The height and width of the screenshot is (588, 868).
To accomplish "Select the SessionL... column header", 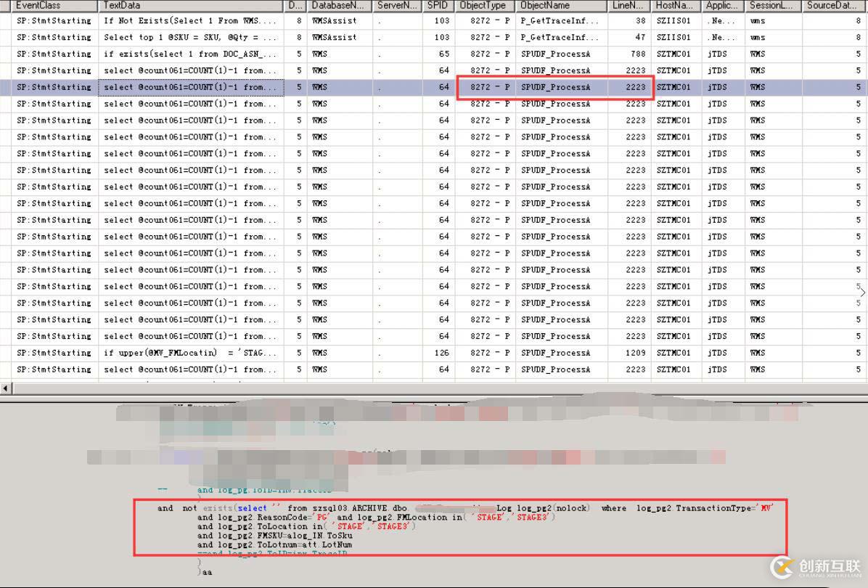I will point(774,6).
